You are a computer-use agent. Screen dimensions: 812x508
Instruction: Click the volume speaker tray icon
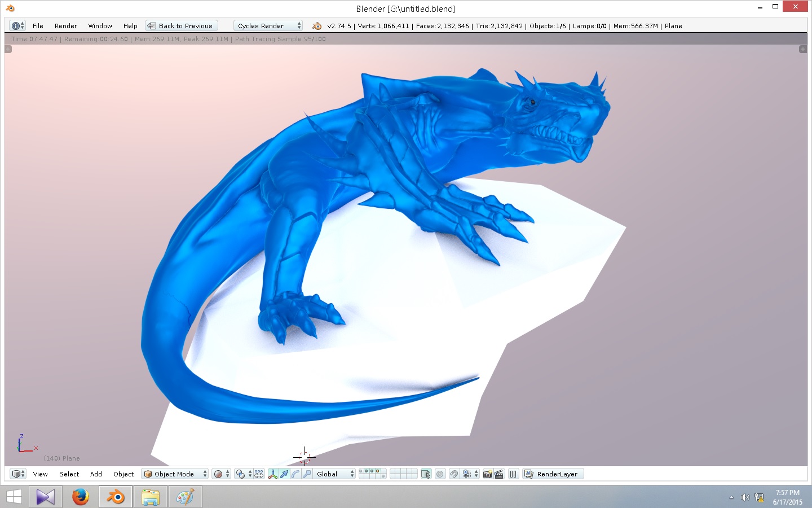(745, 497)
